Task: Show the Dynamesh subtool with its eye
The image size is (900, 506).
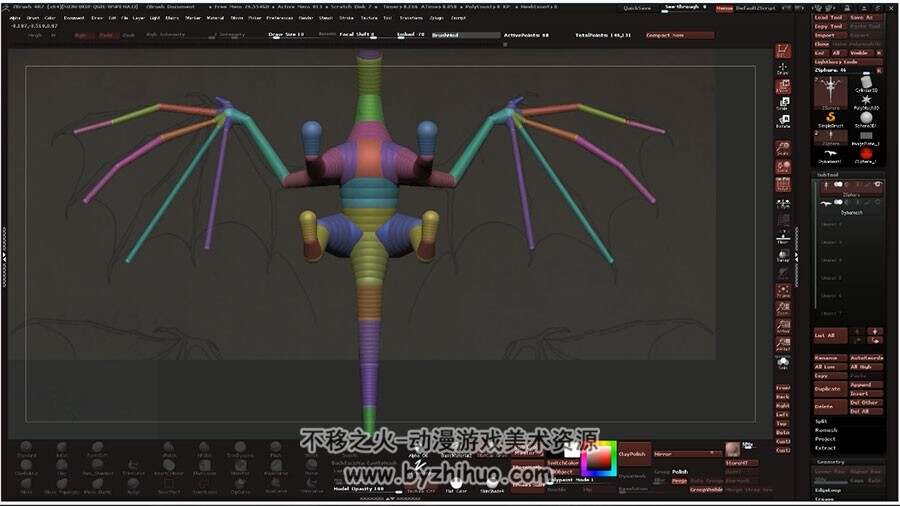Action: [x=878, y=202]
